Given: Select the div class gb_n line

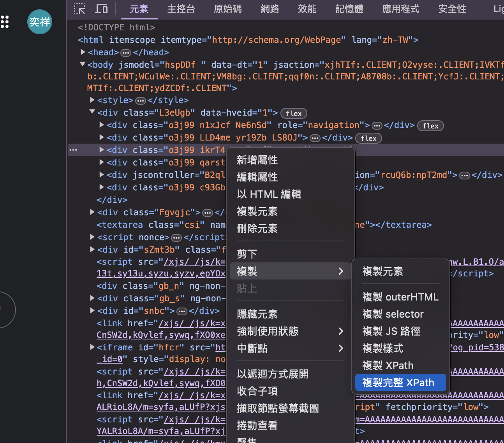Looking at the screenshot, I should pyautogui.click(x=161, y=286).
